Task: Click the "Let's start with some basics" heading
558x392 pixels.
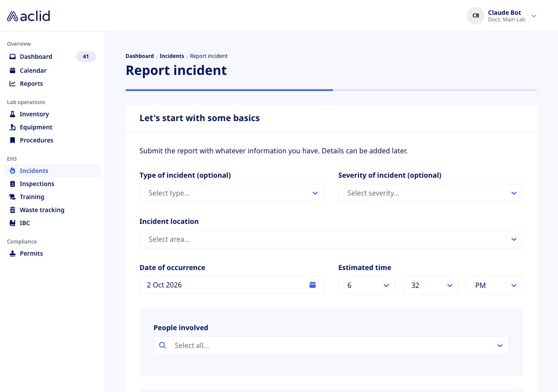Action: coord(200,118)
